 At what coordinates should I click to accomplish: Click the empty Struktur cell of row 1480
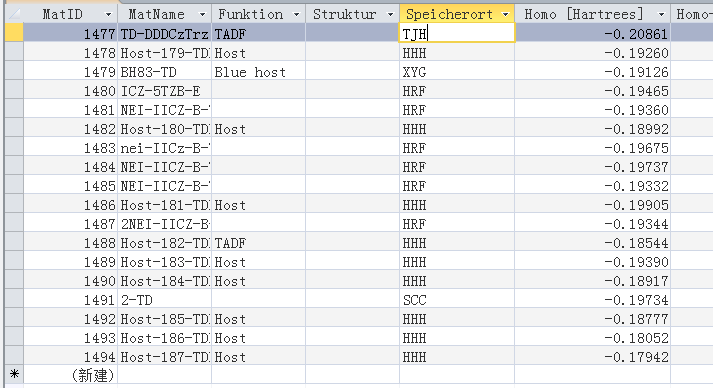pyautogui.click(x=352, y=91)
